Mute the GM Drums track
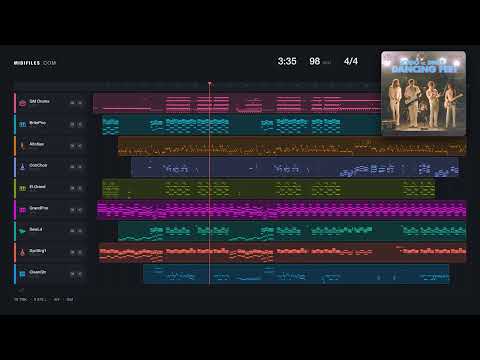Screen dimensions: 480x360 (x=72, y=103)
